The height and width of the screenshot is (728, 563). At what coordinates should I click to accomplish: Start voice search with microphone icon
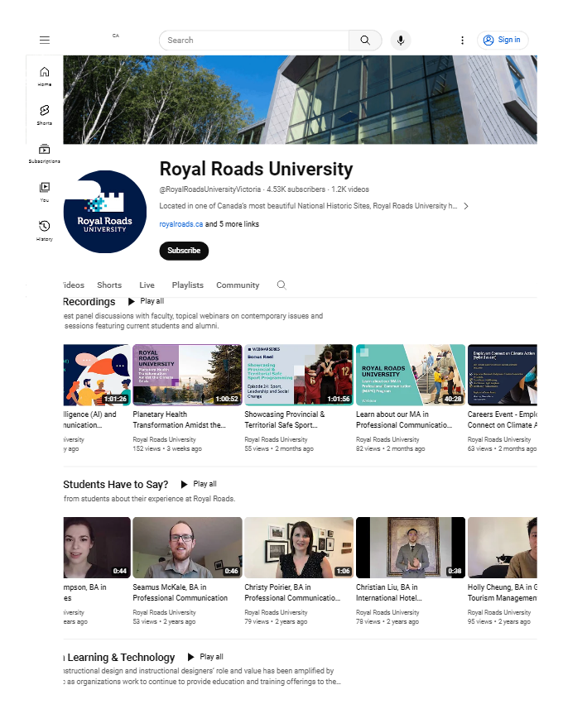pyautogui.click(x=401, y=41)
